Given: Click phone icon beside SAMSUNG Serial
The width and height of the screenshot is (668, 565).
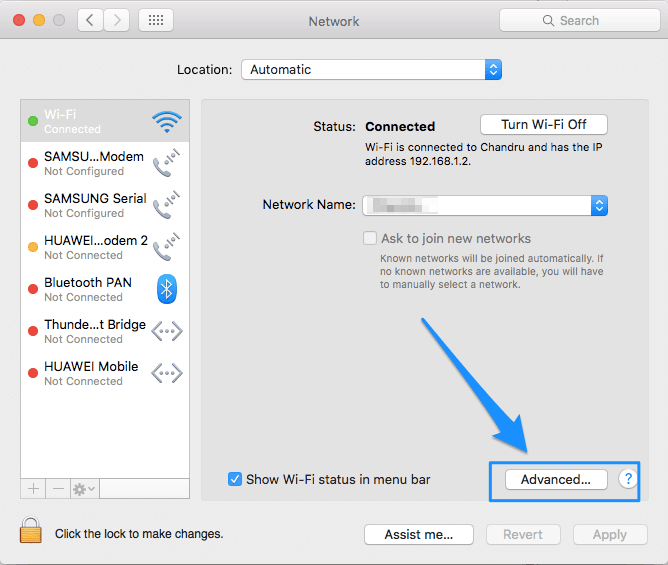Looking at the screenshot, I should coord(167,205).
